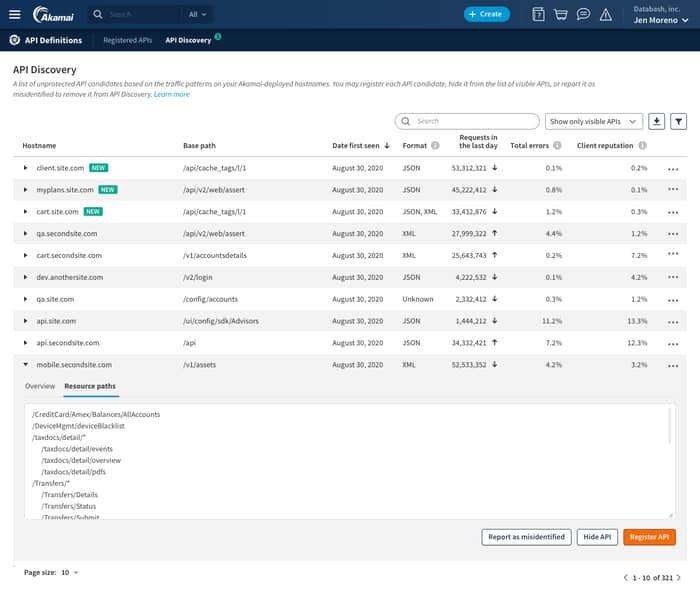Expand the cart.site.com row
700x606 pixels.
click(x=26, y=212)
